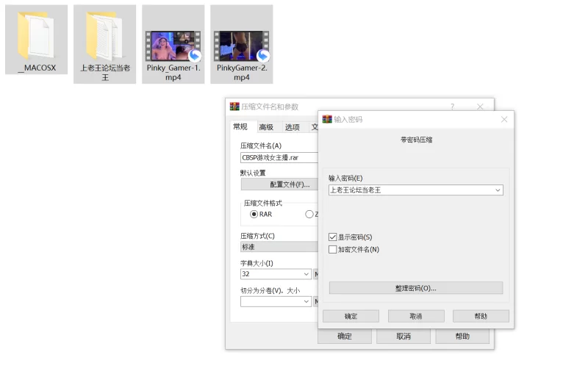Click 取消 in the 压缩文件名和参数 window
The width and height of the screenshot is (588, 374).
(x=404, y=336)
